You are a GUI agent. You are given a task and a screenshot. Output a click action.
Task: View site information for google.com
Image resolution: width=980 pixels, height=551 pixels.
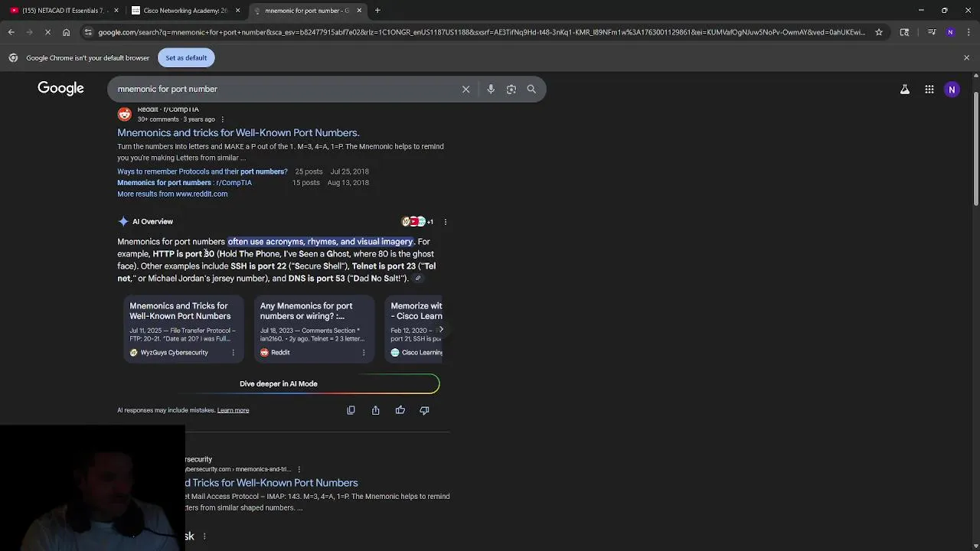[x=88, y=32]
